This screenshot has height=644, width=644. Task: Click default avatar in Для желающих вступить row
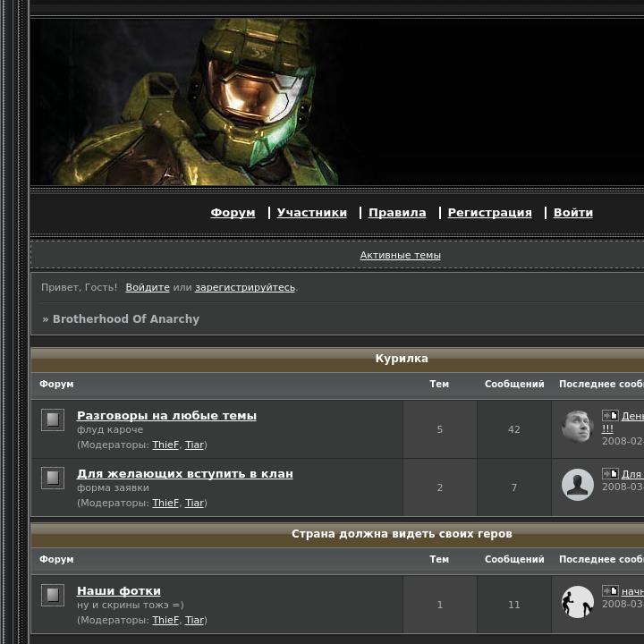578,485
